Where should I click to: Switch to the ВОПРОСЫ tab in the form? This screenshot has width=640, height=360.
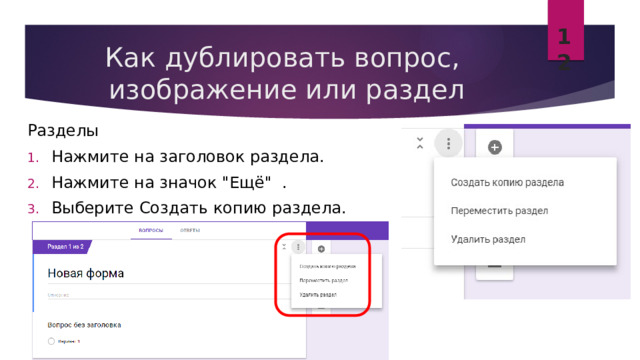click(x=151, y=230)
